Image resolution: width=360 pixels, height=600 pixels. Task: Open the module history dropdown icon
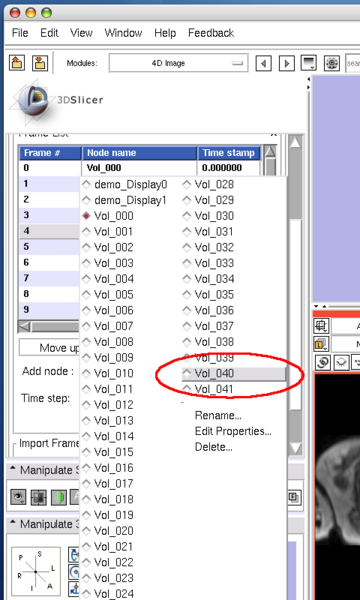tap(308, 63)
